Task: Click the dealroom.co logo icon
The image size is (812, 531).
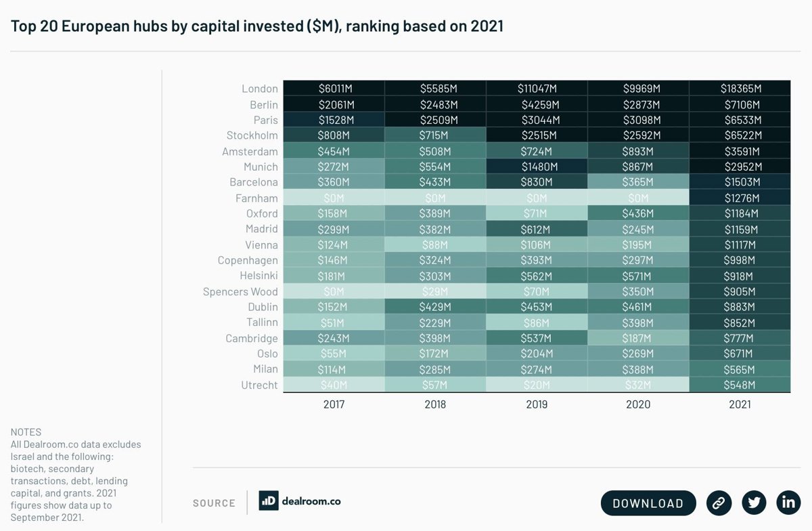Action: [x=269, y=501]
